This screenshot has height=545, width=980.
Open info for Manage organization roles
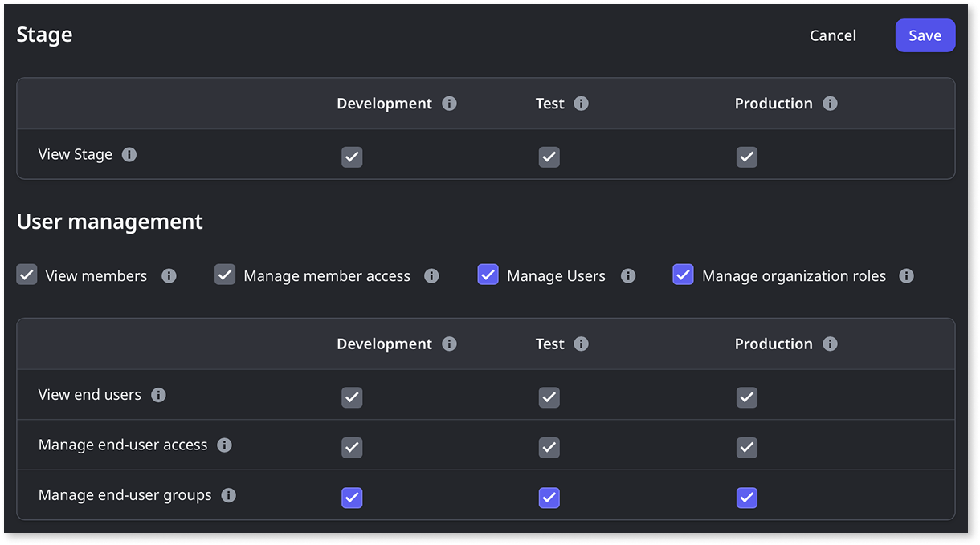[906, 275]
